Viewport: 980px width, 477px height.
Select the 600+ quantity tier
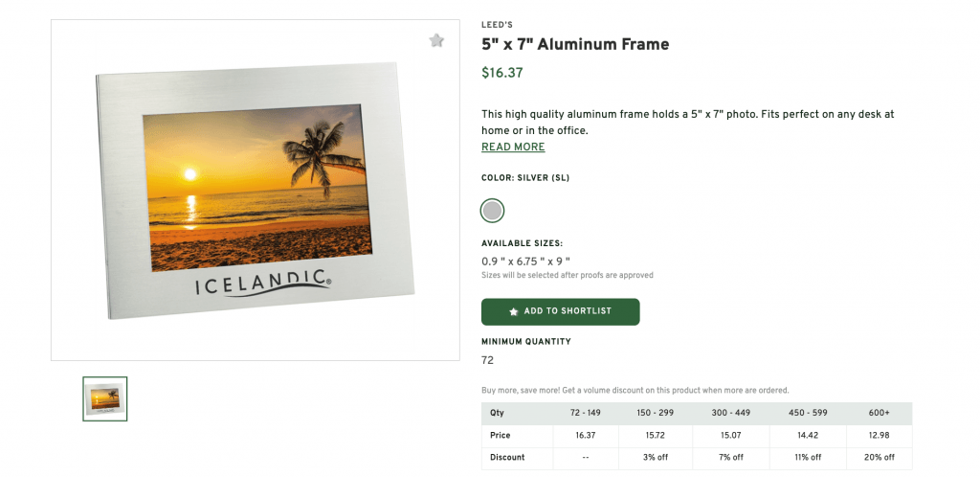(879, 413)
